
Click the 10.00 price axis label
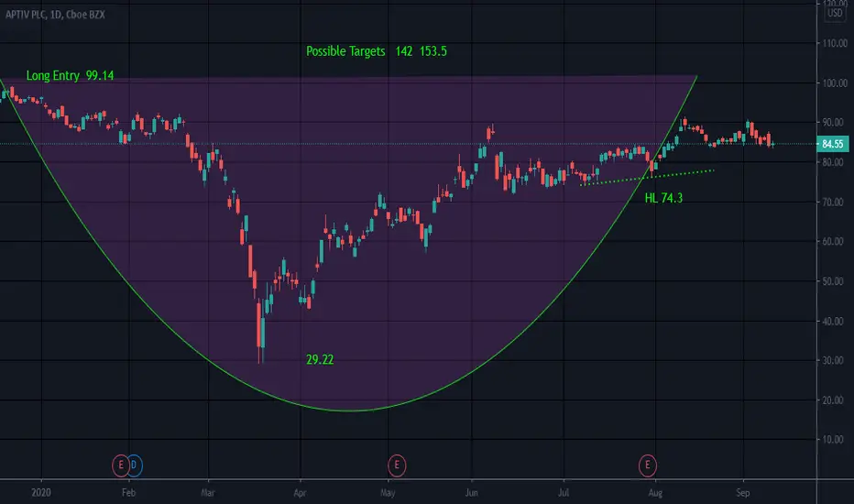(835, 439)
